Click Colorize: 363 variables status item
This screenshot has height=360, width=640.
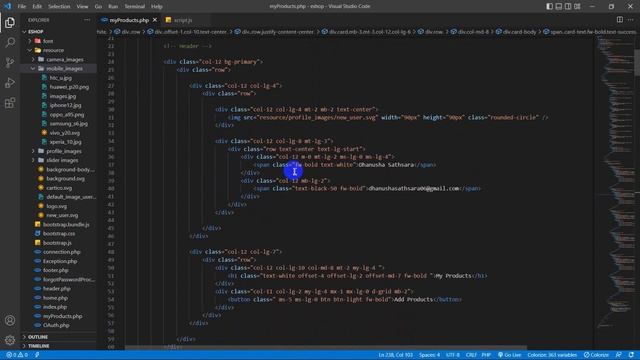coord(552,355)
